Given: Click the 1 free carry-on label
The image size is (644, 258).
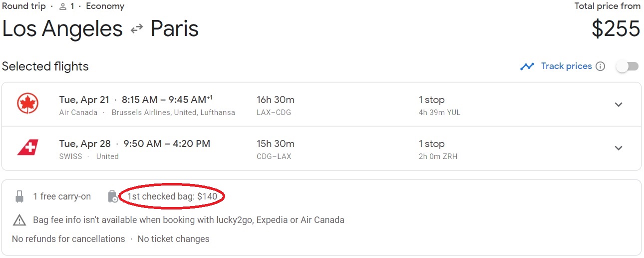Looking at the screenshot, I should point(62,196).
